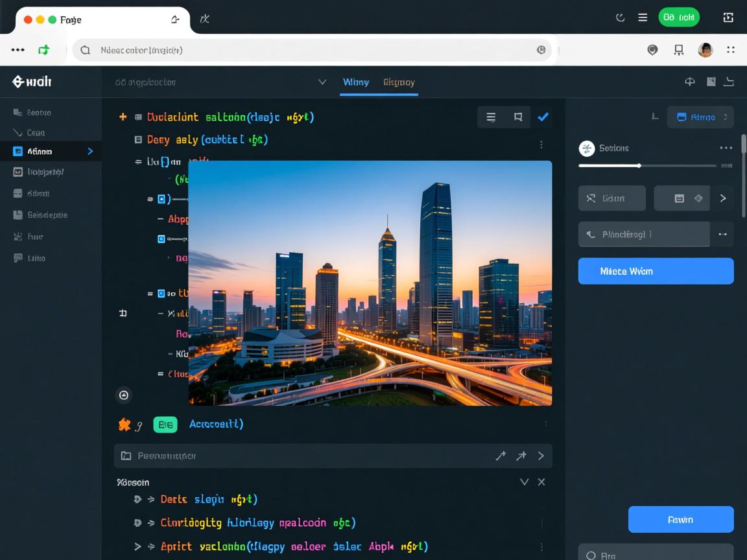Open the hamburger menu in the title bar
The image size is (747, 560).
tap(643, 17)
